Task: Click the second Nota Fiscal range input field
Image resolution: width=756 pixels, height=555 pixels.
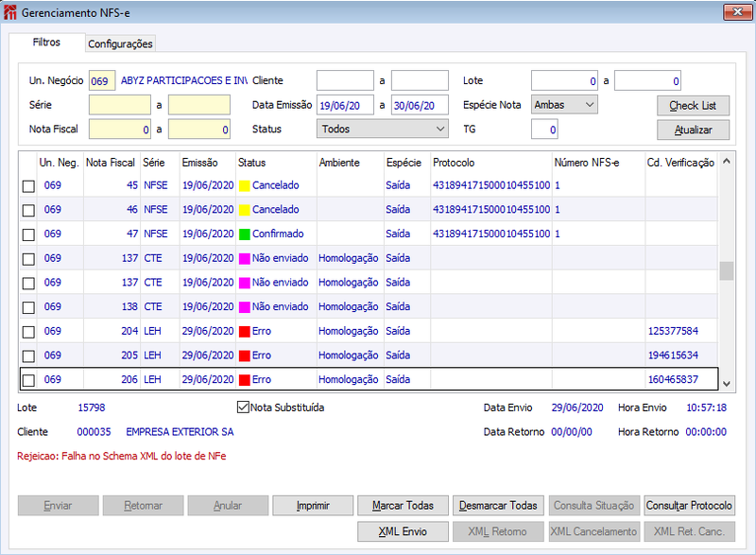Action: click(199, 130)
